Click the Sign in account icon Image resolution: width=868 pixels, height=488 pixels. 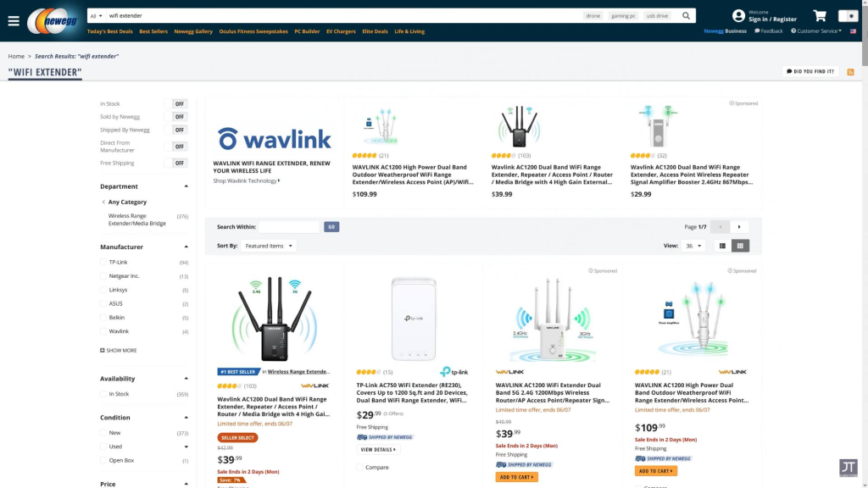point(738,16)
